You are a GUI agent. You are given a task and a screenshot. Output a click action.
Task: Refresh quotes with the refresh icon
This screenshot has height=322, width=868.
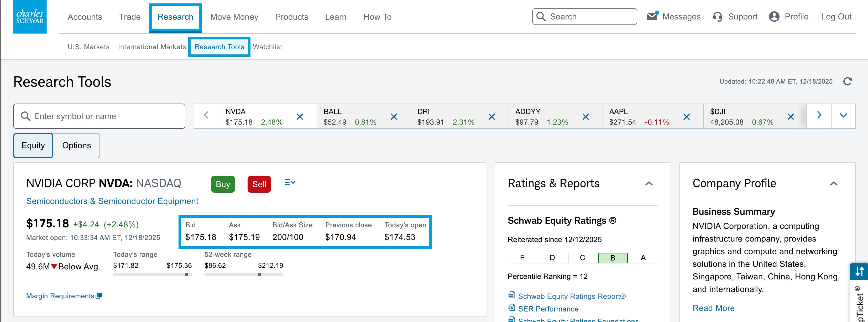point(848,81)
